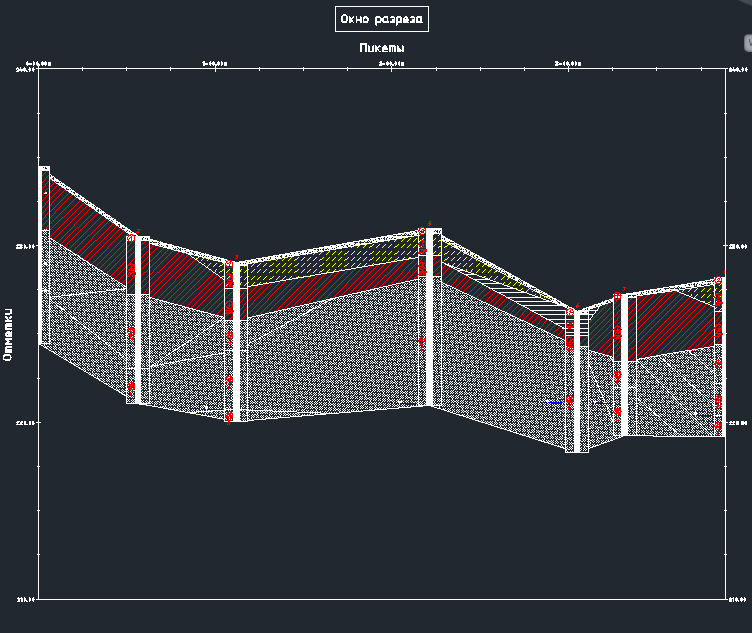Screen dimensions: 752x633
Task: Click the top-left station label on the Пикеты axis
Action: pos(40,62)
